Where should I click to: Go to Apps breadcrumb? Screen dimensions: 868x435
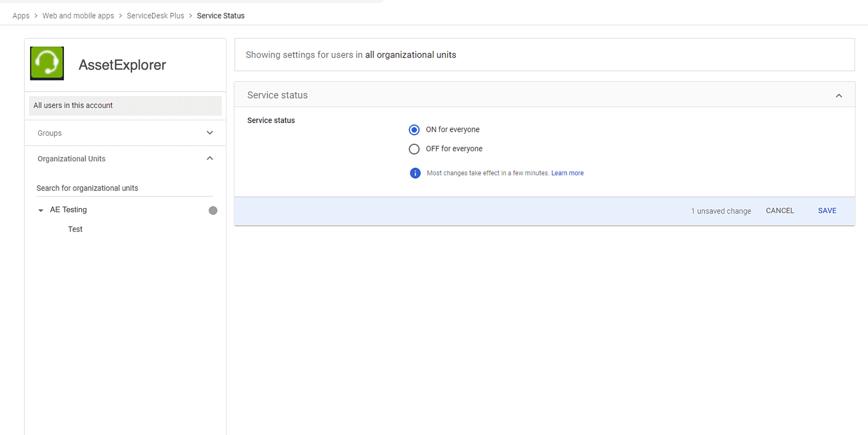[21, 16]
